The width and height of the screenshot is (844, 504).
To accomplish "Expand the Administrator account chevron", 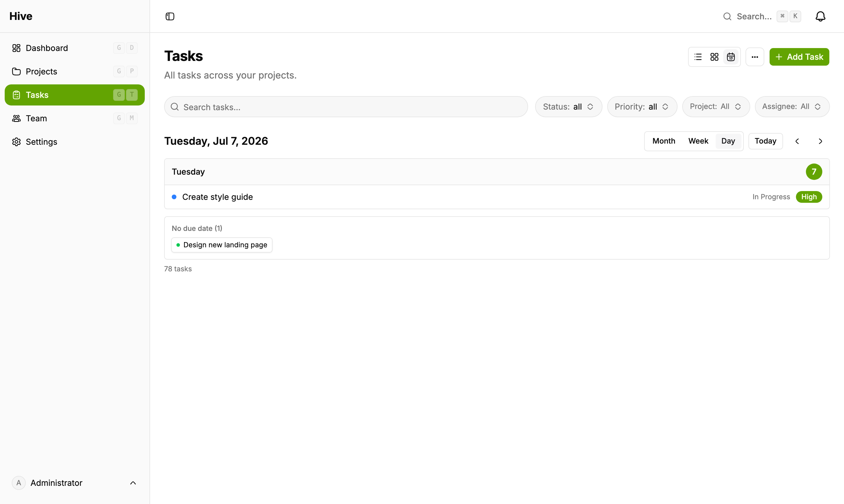I will pos(133,483).
